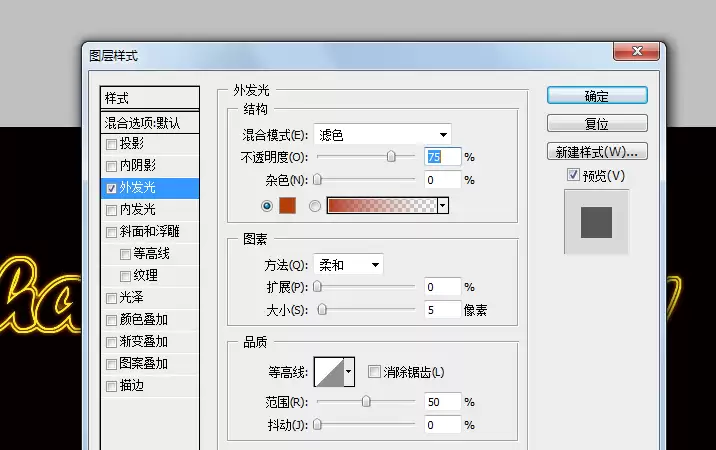Enable 消除锯齿(L) anti-alias checkbox
Screen dimensions: 716x450
click(x=374, y=371)
